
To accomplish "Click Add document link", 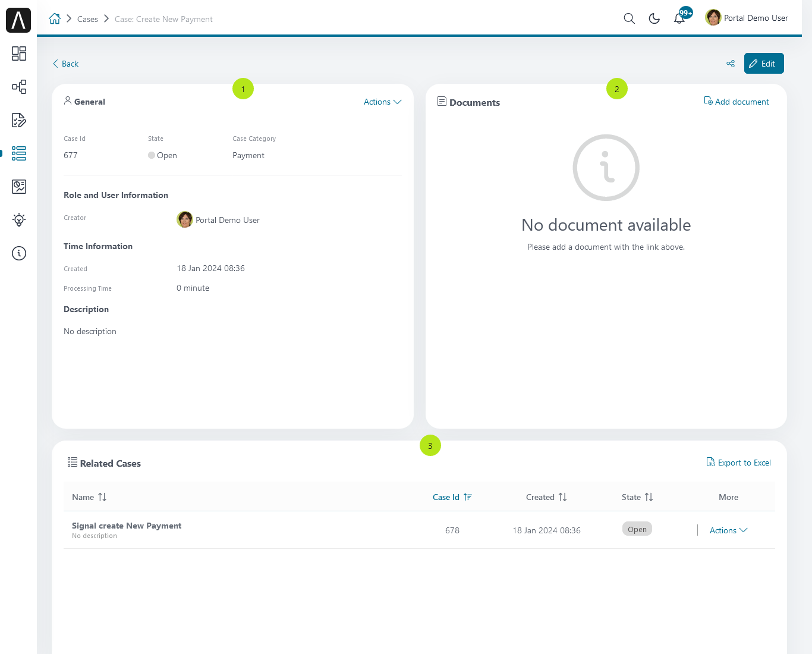I will pyautogui.click(x=737, y=102).
